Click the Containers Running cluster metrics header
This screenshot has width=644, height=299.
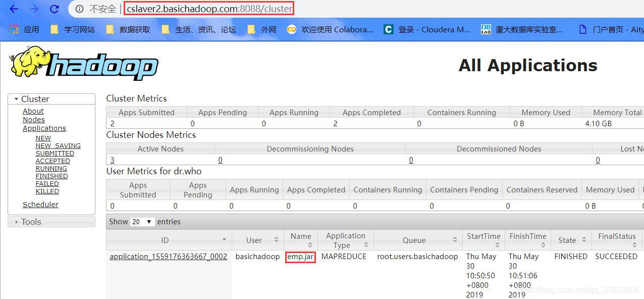click(462, 112)
